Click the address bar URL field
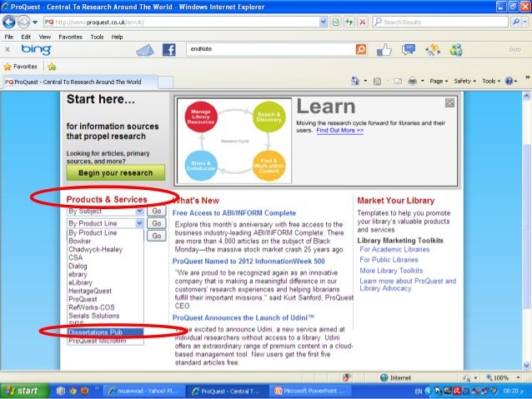 (182, 22)
